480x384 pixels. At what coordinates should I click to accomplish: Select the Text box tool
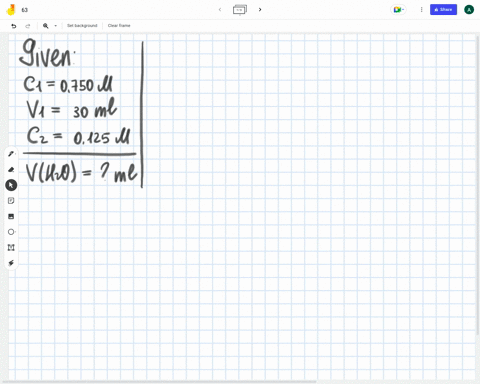click(11, 247)
